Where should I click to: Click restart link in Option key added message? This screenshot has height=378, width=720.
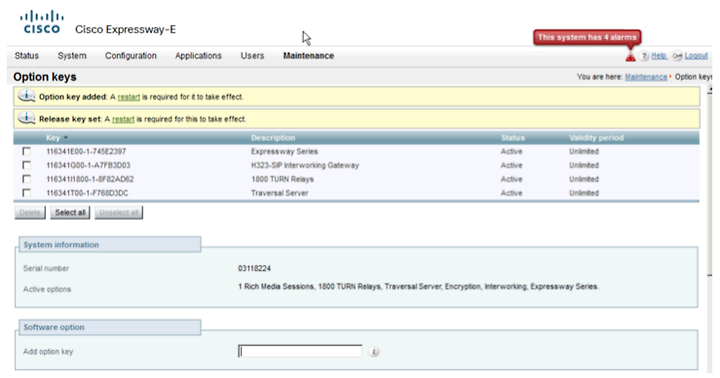click(129, 97)
